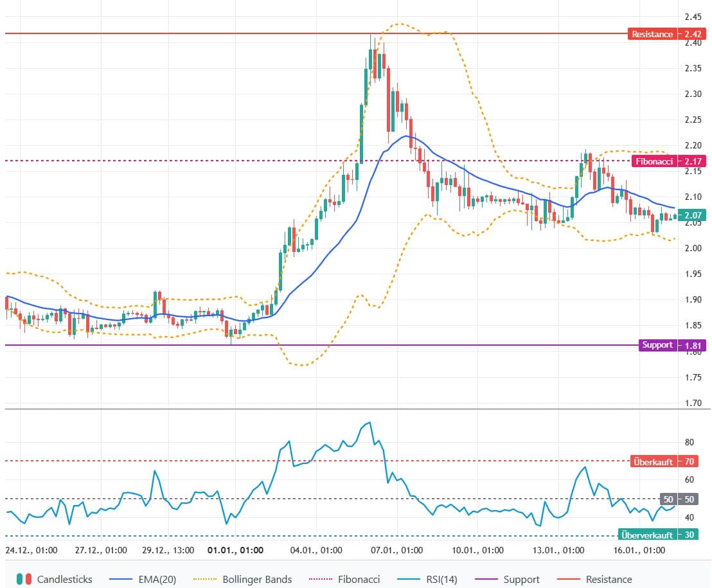This screenshot has width=712, height=588.
Task: Click the 2.45 price axis tick label
Action: tap(693, 17)
